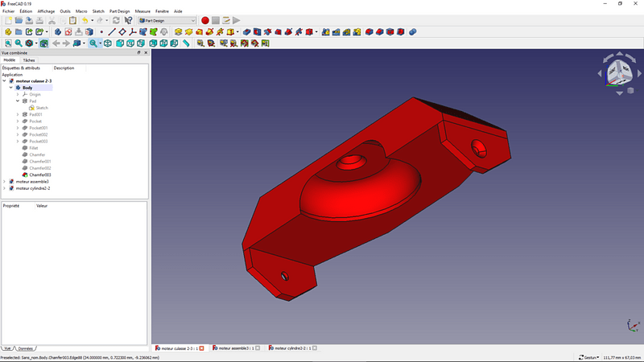The height and width of the screenshot is (362, 644).
Task: Expand the Origin tree node
Action: click(18, 94)
